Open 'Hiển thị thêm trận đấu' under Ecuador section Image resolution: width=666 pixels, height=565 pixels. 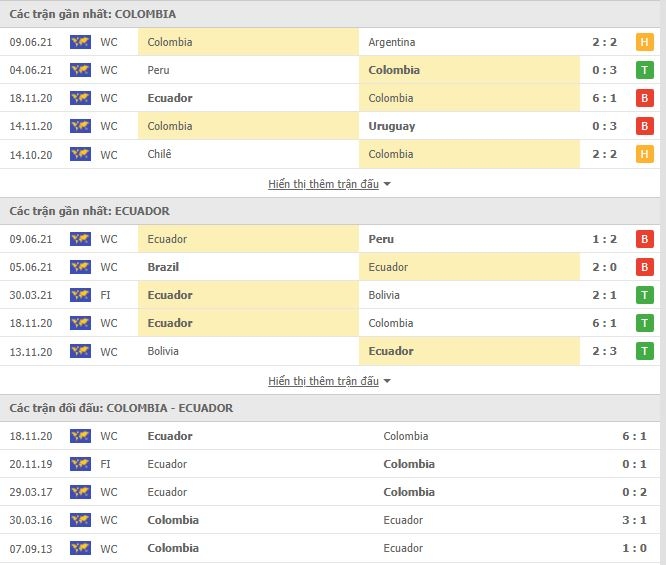coord(323,381)
